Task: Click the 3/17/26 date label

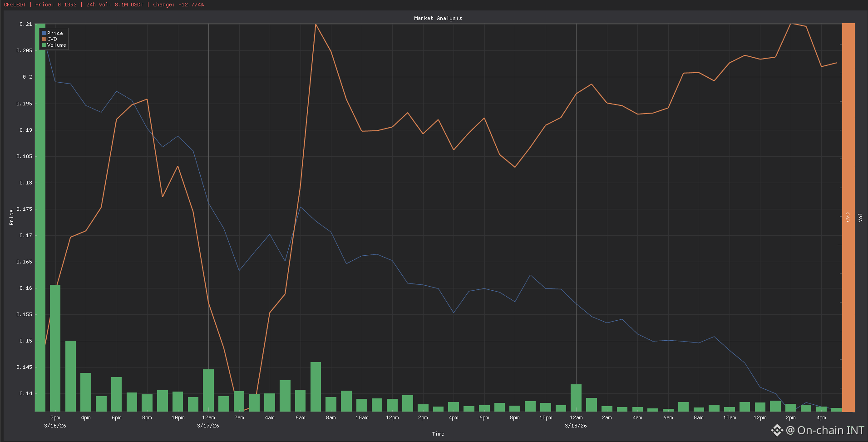Action: [208, 426]
